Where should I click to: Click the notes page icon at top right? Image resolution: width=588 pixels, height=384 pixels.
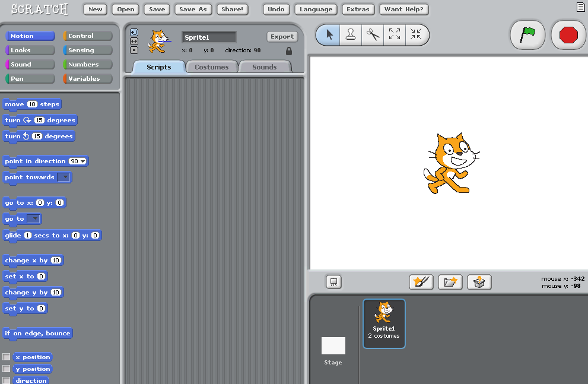click(580, 7)
